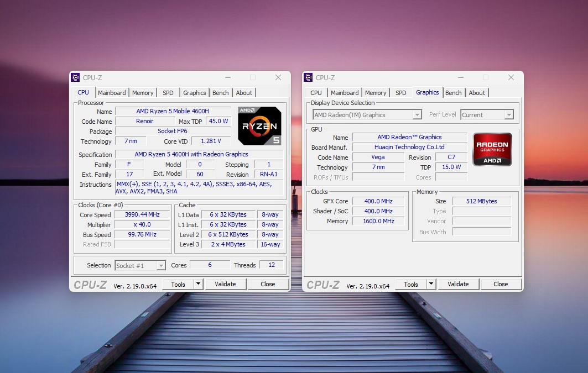Click GPU name AMD Radeon Graphics field
588x373 pixels.
coord(409,137)
